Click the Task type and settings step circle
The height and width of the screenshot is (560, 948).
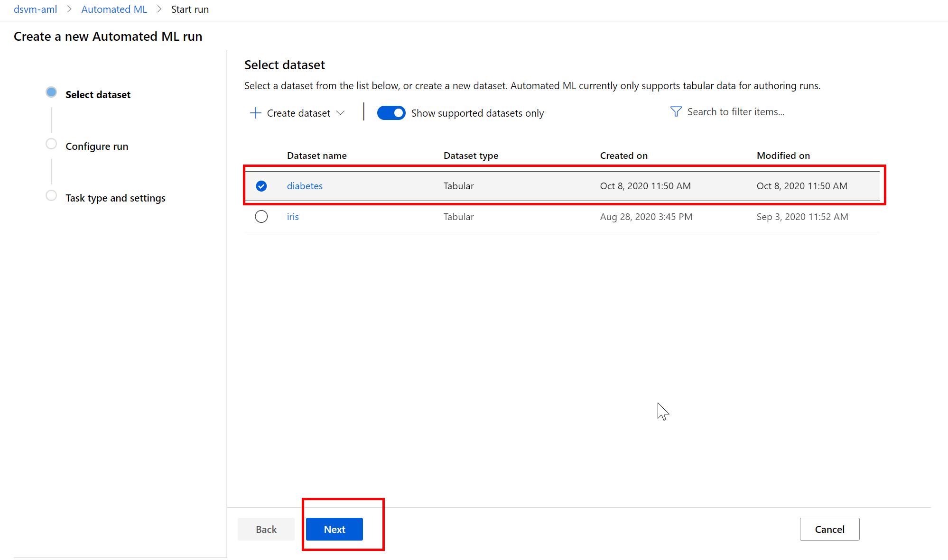click(51, 195)
